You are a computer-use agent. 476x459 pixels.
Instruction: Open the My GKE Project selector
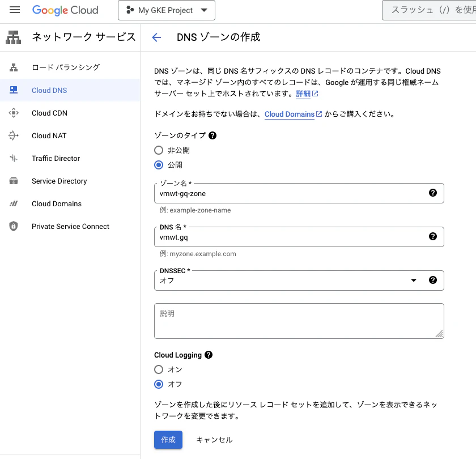pyautogui.click(x=166, y=10)
